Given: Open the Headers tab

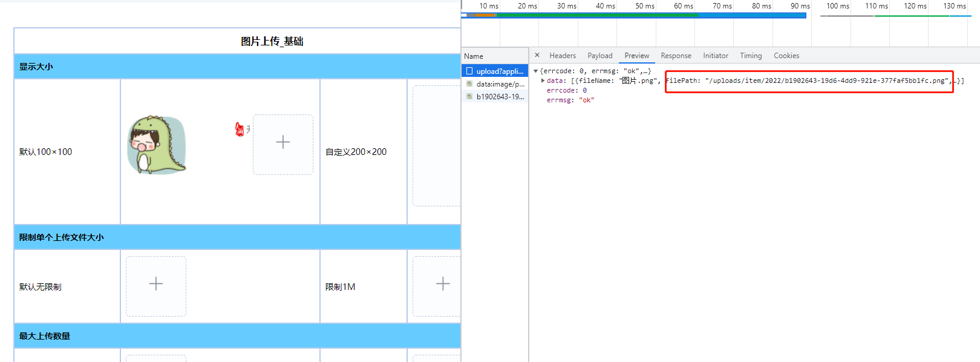Looking at the screenshot, I should 563,56.
